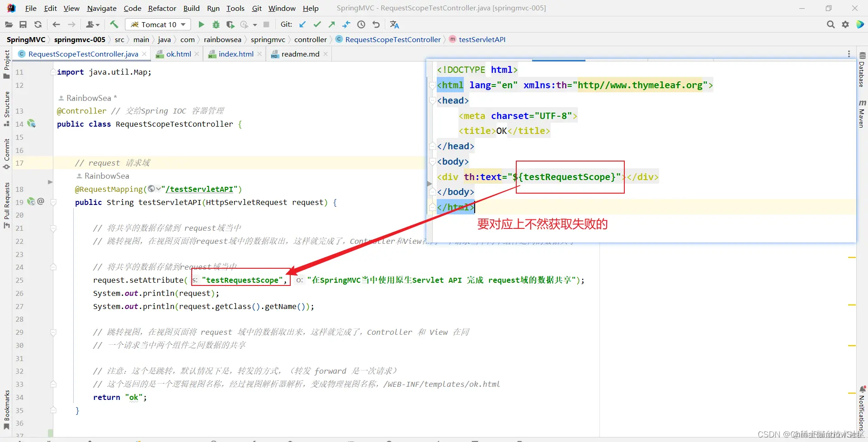Collapse comment block starting at line 21

tap(53, 228)
